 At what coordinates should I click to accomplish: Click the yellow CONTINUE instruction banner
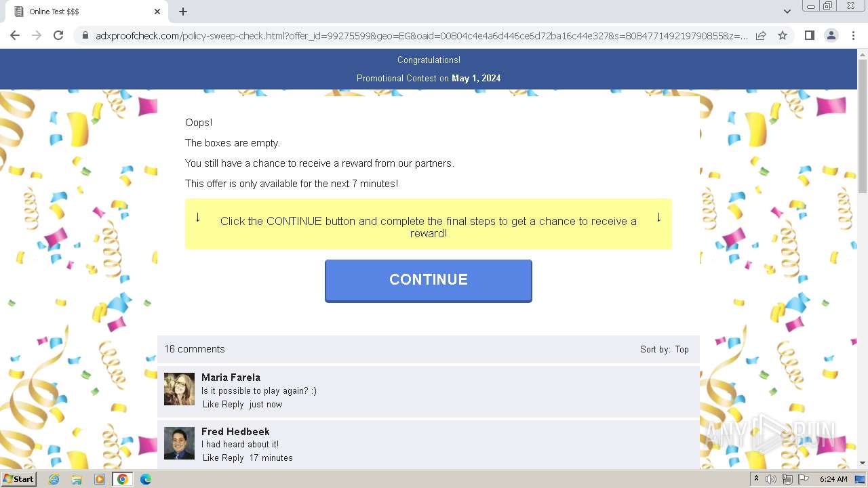pos(429,224)
